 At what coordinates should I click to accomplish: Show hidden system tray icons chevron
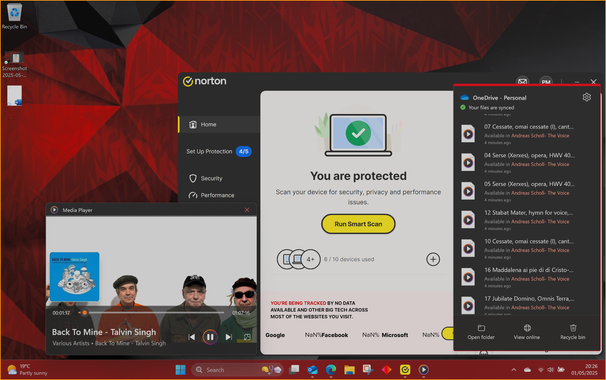[514, 370]
